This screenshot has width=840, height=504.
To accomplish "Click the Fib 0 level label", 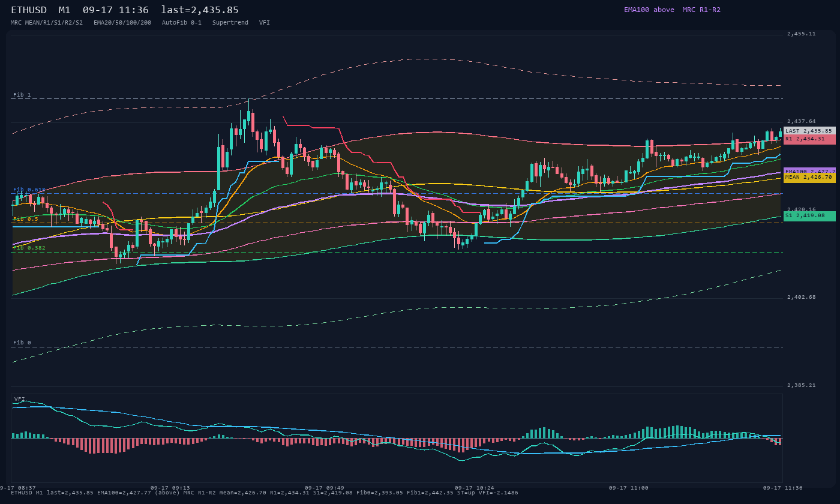I will tap(22, 343).
